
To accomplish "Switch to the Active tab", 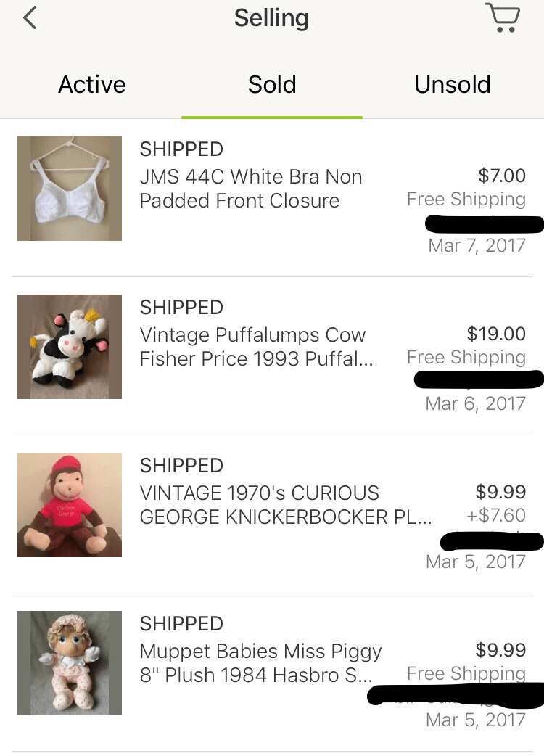I will pos(92,85).
